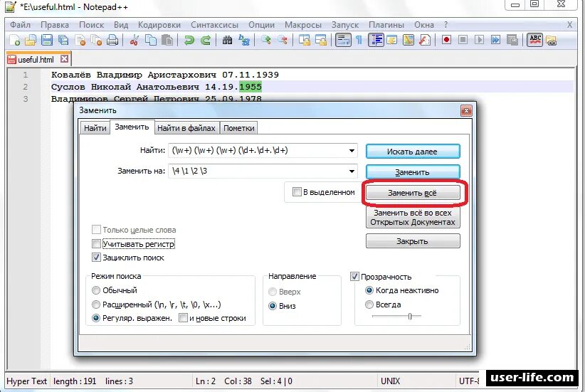Open the 'Плагины' menu
Image resolution: width=585 pixels, height=392 pixels.
[x=386, y=25]
